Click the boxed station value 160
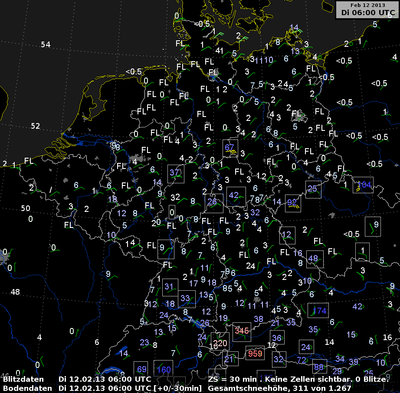Screen dimensions: 400x393 (163, 369)
